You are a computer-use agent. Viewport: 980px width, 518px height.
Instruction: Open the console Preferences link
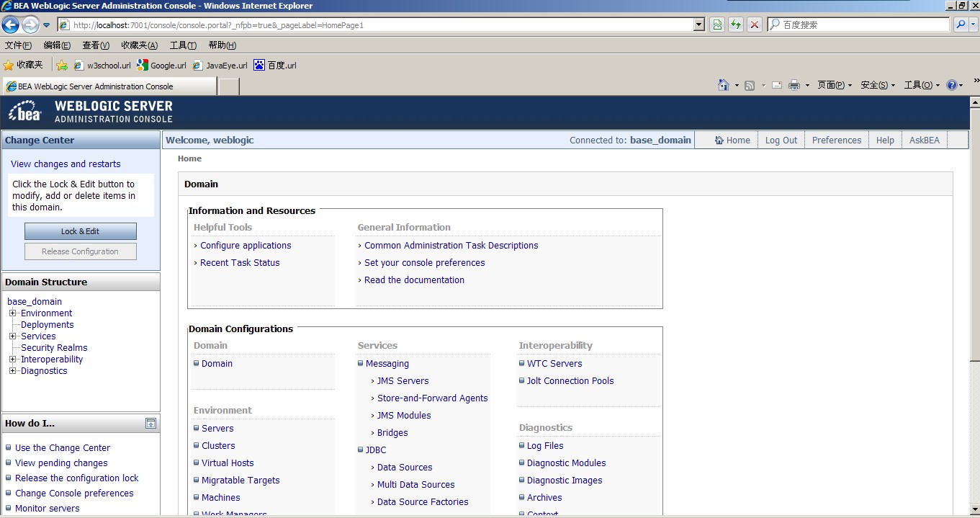[x=837, y=140]
